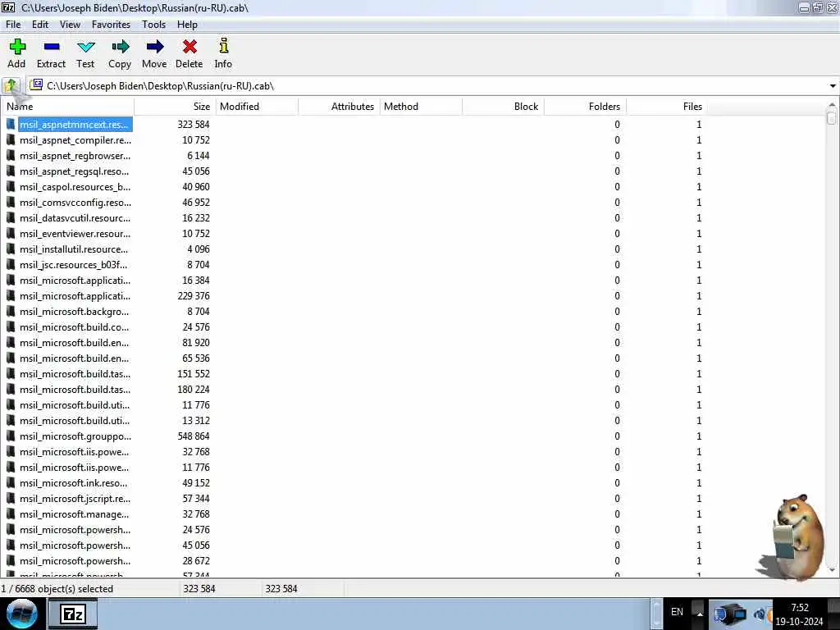This screenshot has height=630, width=840.
Task: Click size value 229 376
Action: [194, 295]
